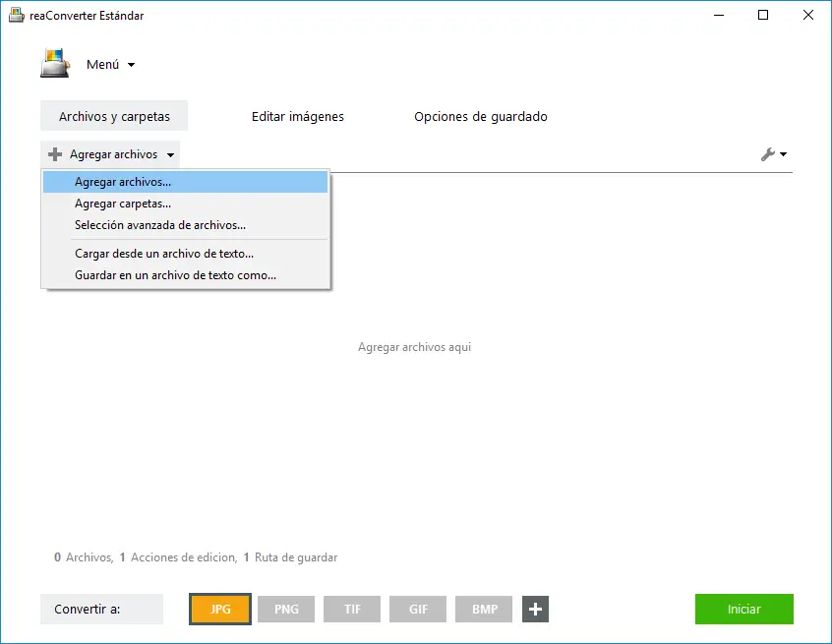Close the reaConverter window
The height and width of the screenshot is (644, 832).
[808, 15]
